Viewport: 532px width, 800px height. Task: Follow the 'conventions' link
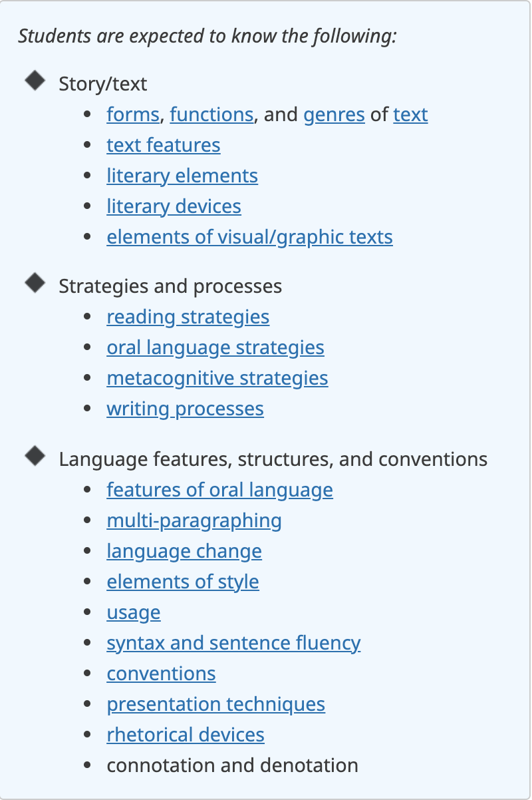(x=161, y=674)
